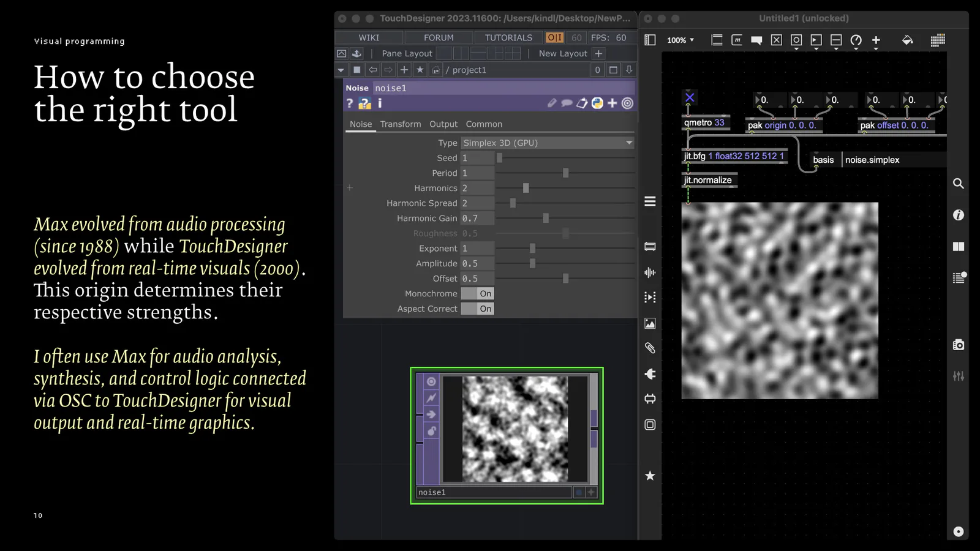Adjust the Period slider handle
This screenshot has width=980, height=551.
point(565,173)
